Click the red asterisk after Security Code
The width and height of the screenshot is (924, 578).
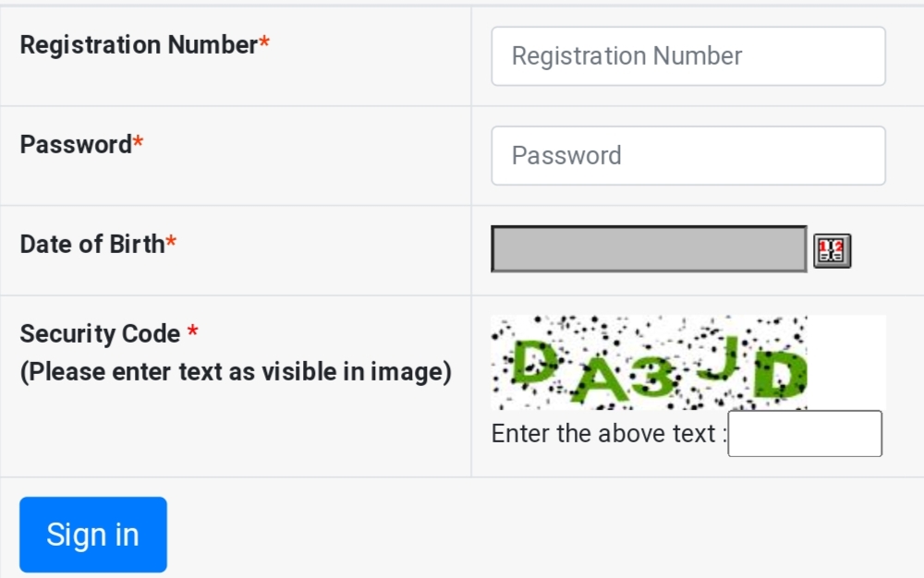192,331
